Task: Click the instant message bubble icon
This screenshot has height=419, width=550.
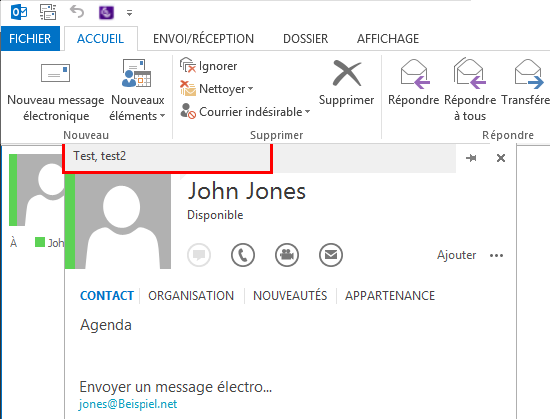Action: point(199,255)
